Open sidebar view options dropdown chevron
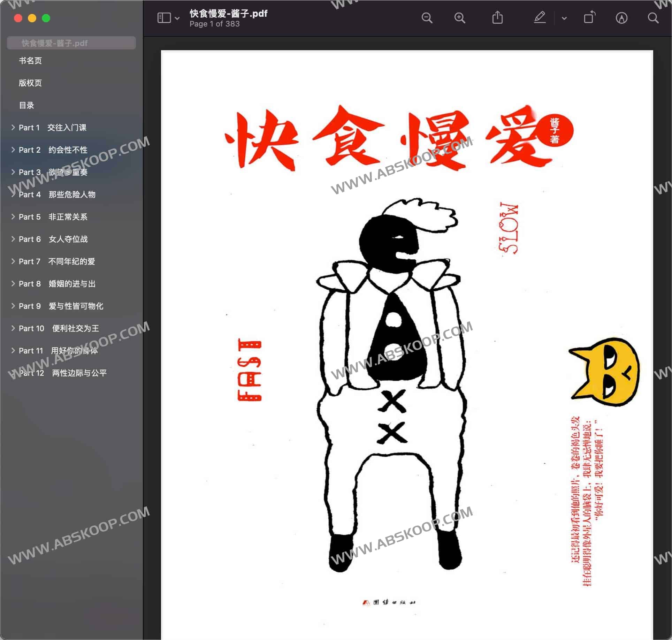The width and height of the screenshot is (672, 640). click(x=177, y=18)
